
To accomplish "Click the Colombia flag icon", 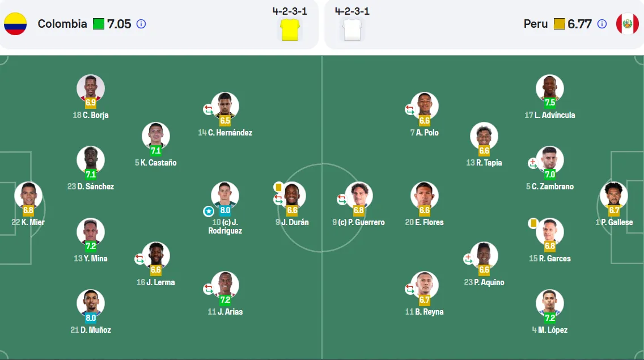I will pos(15,24).
